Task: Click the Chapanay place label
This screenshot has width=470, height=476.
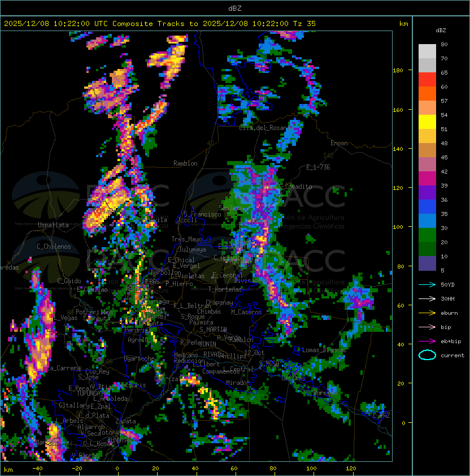Action: point(219,302)
